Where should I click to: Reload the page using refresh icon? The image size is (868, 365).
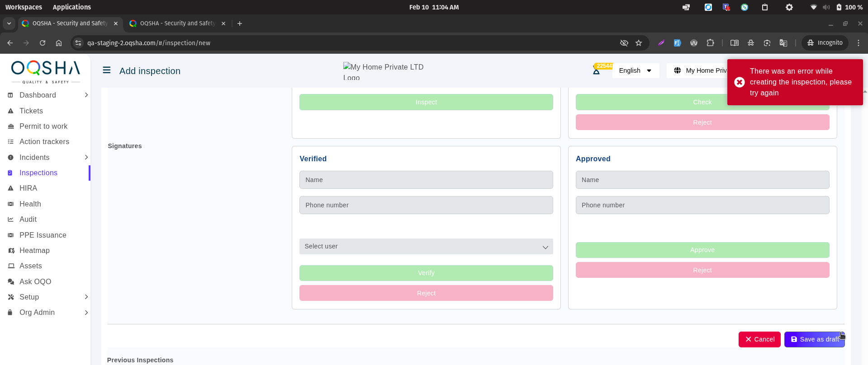coord(43,43)
